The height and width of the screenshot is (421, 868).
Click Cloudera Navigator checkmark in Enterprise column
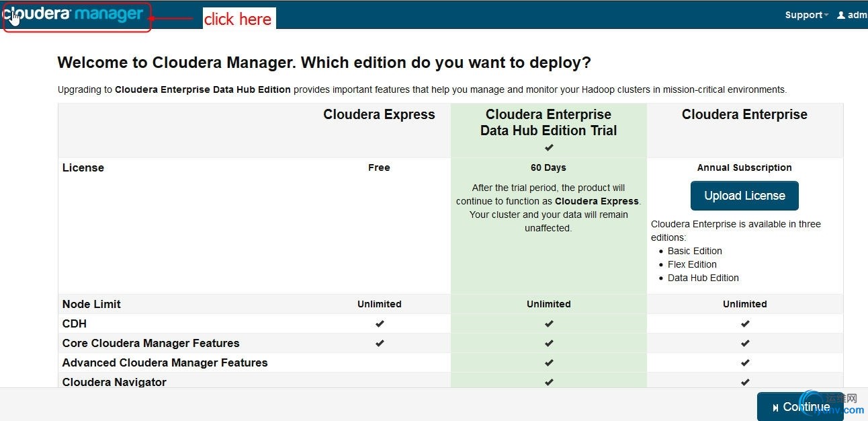tap(745, 382)
